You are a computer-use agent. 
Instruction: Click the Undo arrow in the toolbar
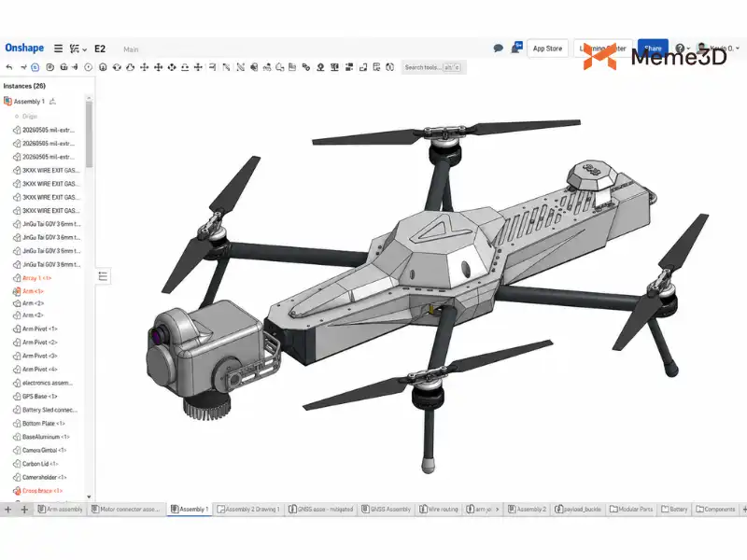pos(9,67)
